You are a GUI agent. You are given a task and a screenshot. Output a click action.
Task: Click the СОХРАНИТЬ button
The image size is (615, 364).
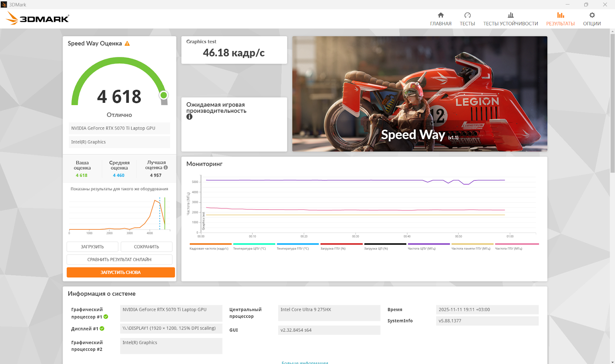click(146, 247)
